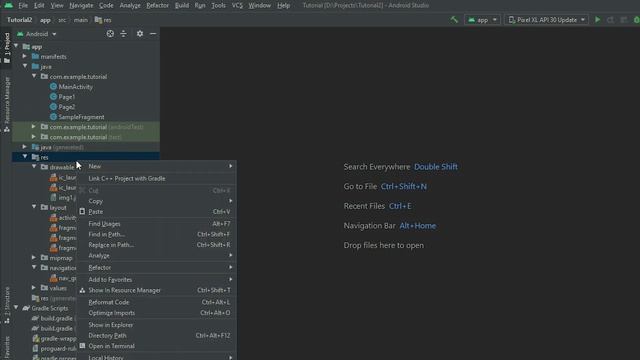Expand the manifests folder
Screen dimensions: 640x360
coord(25,56)
